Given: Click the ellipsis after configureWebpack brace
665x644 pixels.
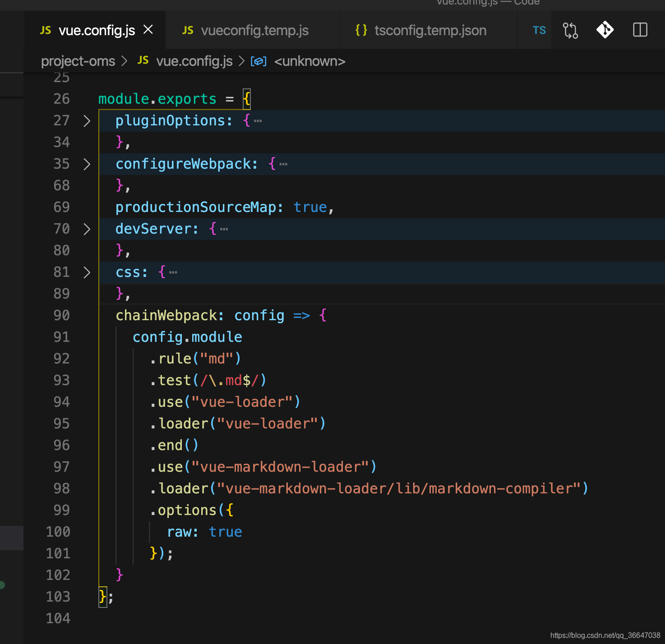Looking at the screenshot, I should tap(283, 164).
